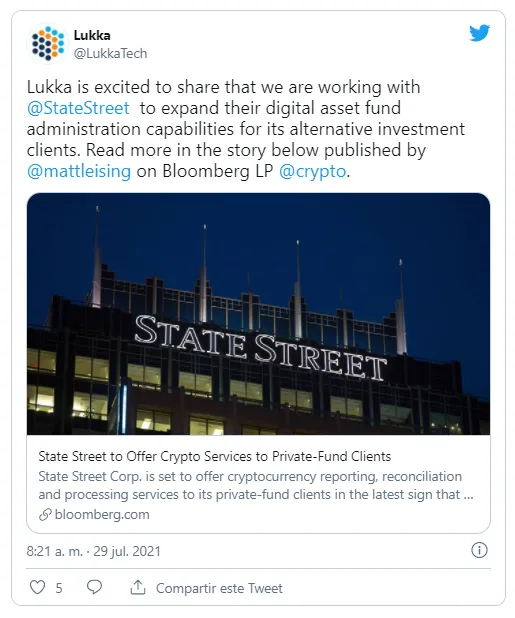Image resolution: width=515 pixels, height=618 pixels.
Task: Click the like count number 5
Action: click(x=59, y=588)
